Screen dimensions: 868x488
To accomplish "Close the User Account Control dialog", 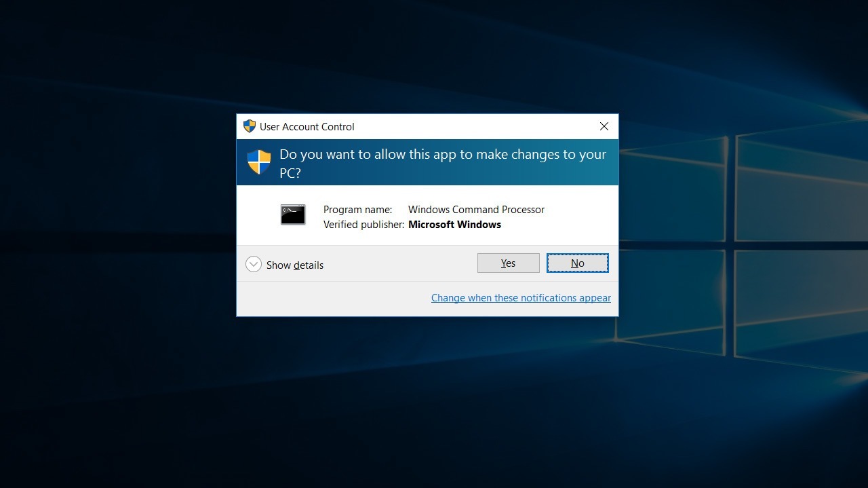I will 604,126.
